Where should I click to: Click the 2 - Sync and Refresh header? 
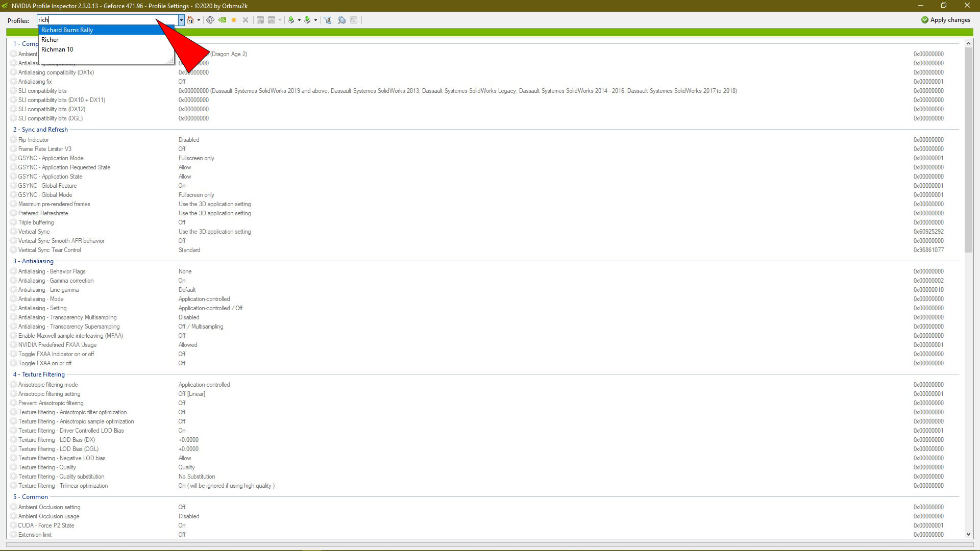[x=40, y=130]
